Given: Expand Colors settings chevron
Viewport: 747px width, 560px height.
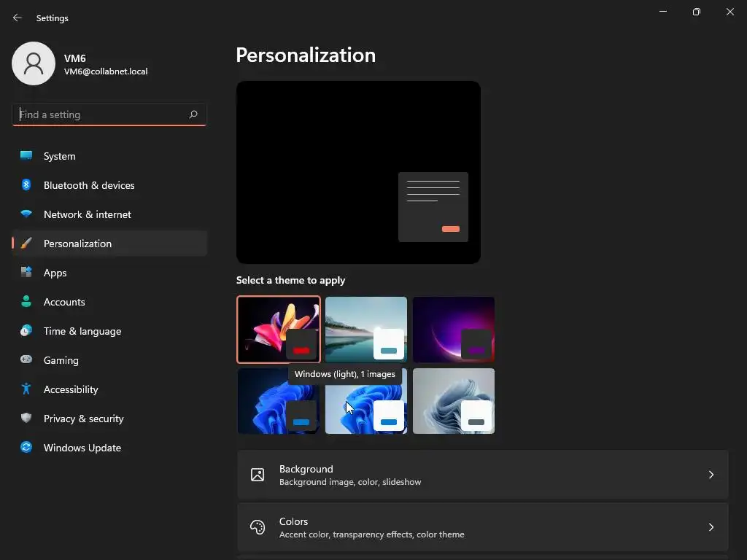Looking at the screenshot, I should pos(711,527).
